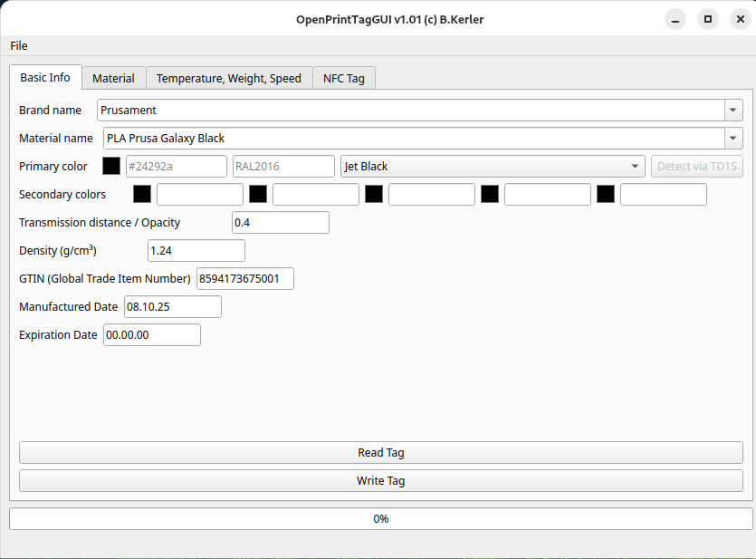
Task: Click the RAL2016 color code field
Action: (x=283, y=167)
